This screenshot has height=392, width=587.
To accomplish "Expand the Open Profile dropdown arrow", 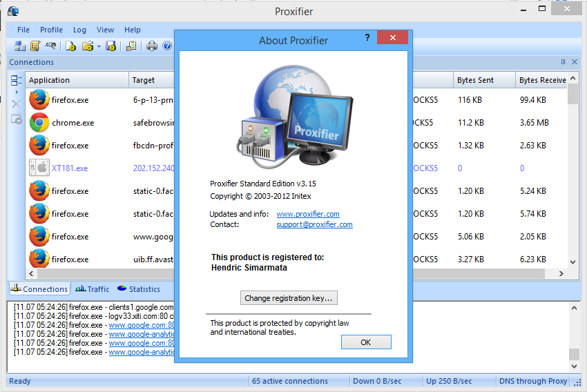I will 99,46.
